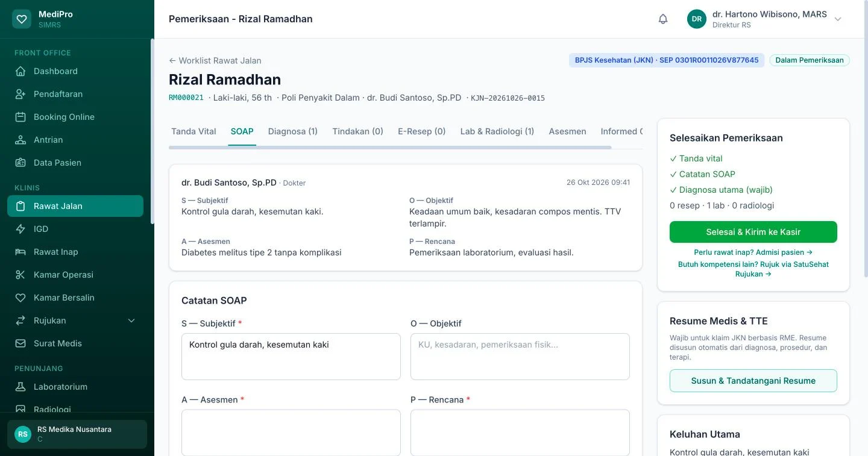Click the Pendaftaran user-plus icon
The image size is (868, 456).
coord(20,94)
